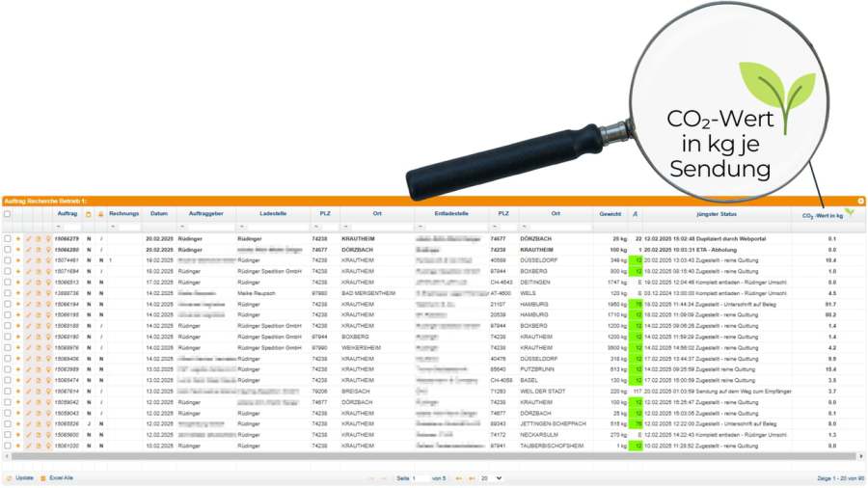Select the checkbox for order 15061030
This screenshot has width=868, height=488.
[x=8, y=446]
